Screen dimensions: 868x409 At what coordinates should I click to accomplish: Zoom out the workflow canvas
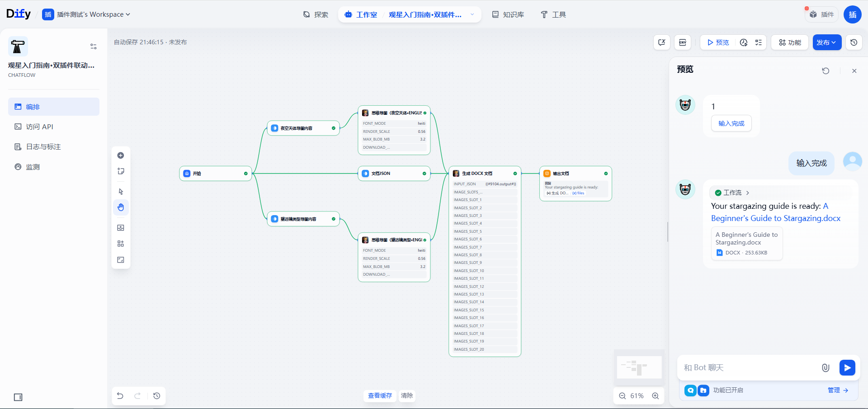(x=623, y=396)
